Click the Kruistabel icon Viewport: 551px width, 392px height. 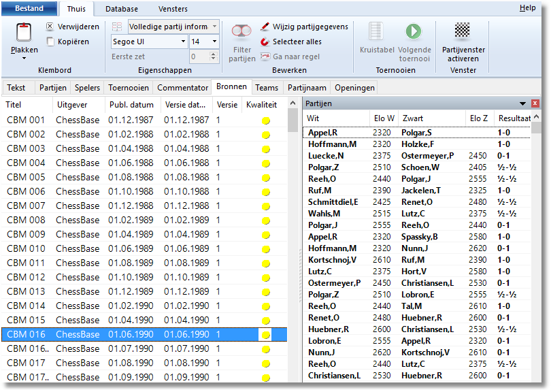coord(375,31)
